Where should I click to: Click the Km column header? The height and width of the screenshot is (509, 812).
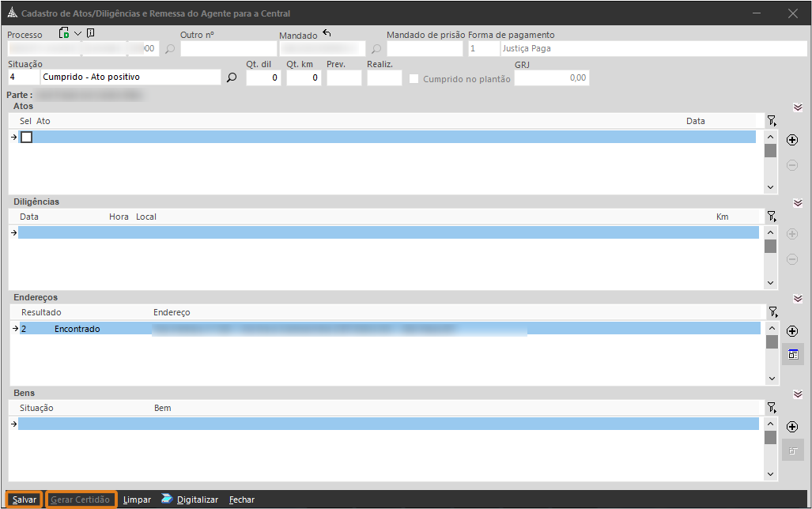coord(723,217)
